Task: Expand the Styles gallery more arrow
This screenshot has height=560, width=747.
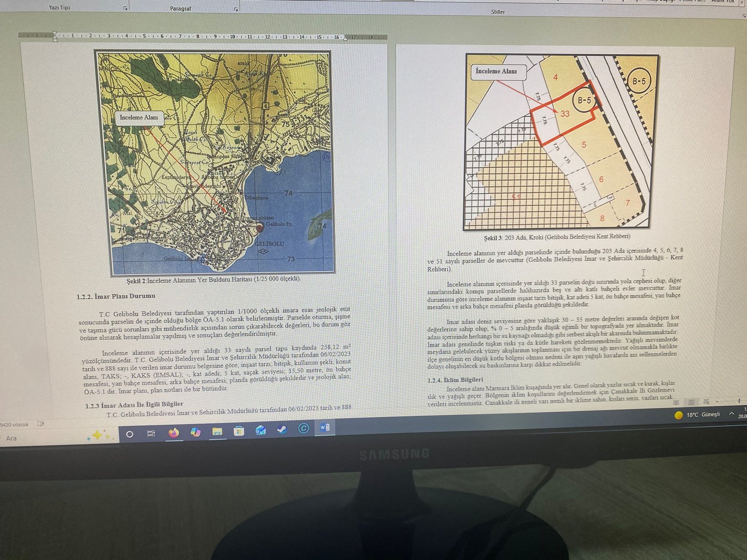Action: tap(742, 2)
